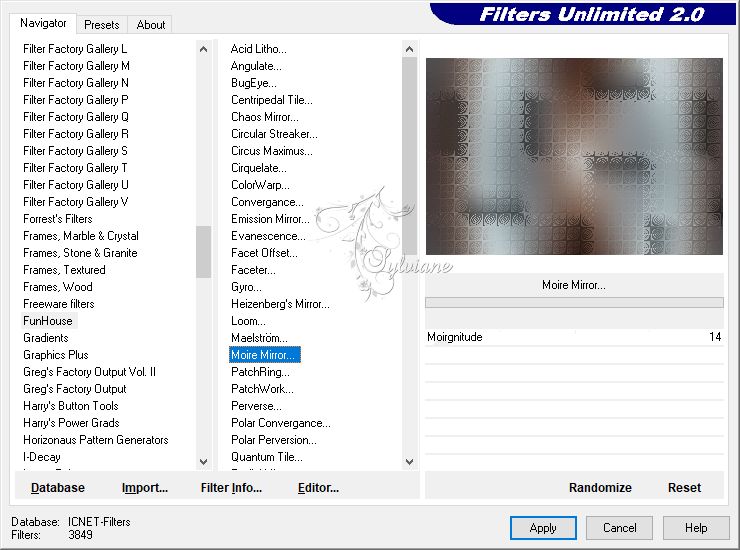This screenshot has height=550, width=740.
Task: Pick the PatchWork... filter
Action: click(x=262, y=389)
